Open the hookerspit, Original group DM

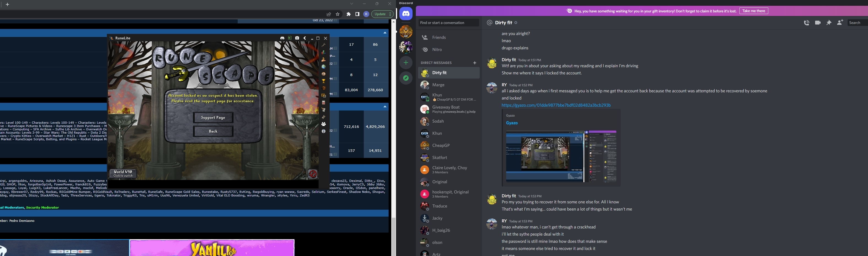point(449,194)
